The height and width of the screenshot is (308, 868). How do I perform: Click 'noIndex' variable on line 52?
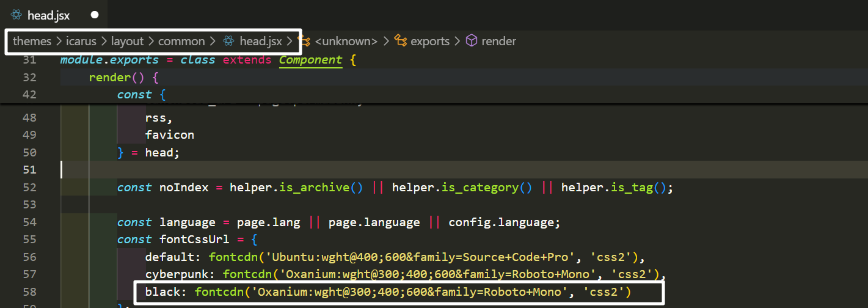click(184, 188)
